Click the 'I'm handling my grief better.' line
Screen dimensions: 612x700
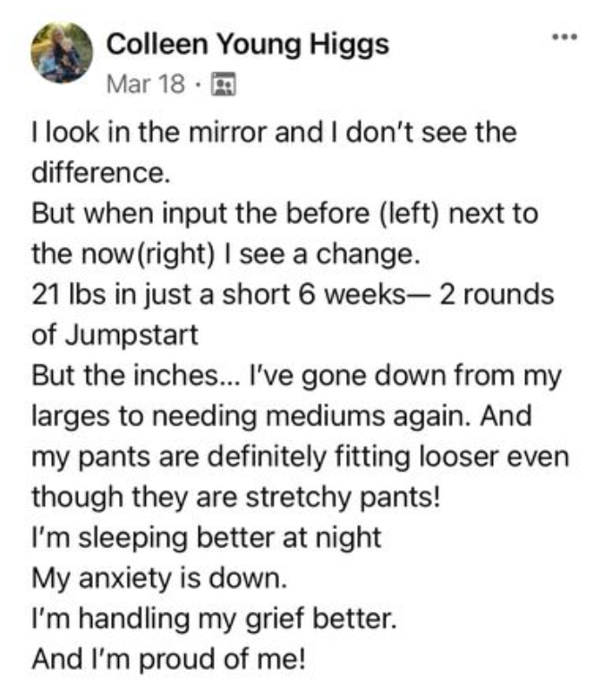coord(214,619)
